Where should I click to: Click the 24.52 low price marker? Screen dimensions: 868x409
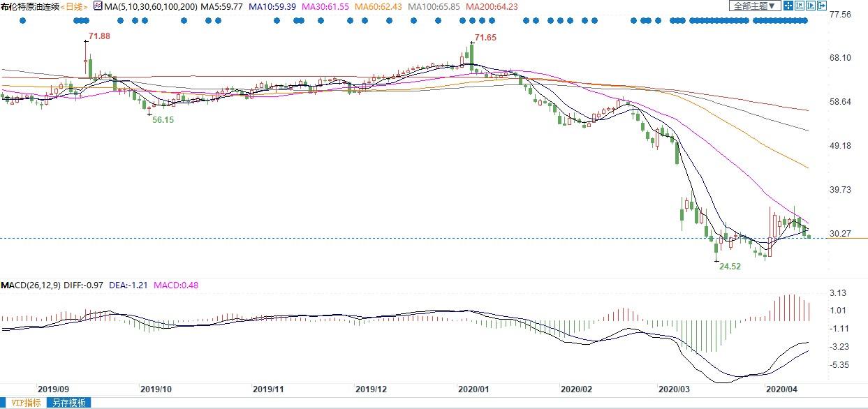(729, 267)
